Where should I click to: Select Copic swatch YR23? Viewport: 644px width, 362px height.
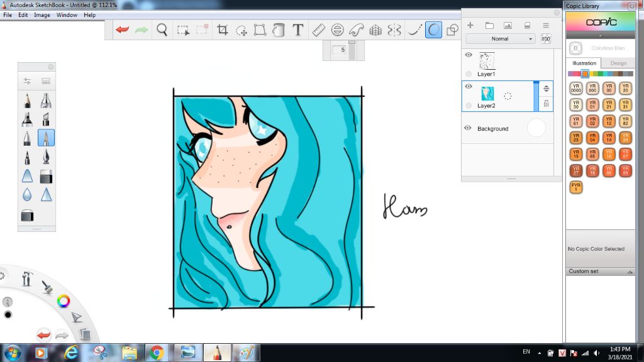pos(576,138)
